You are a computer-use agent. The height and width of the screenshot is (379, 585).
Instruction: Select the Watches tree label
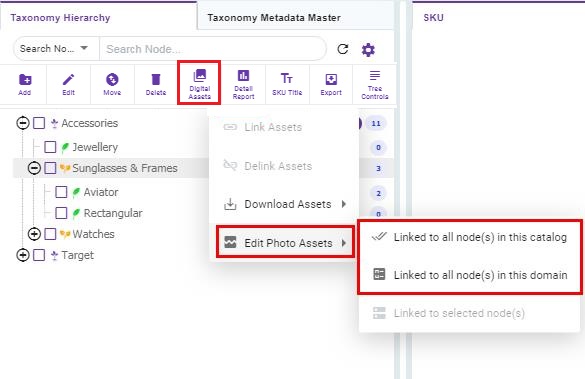point(94,234)
